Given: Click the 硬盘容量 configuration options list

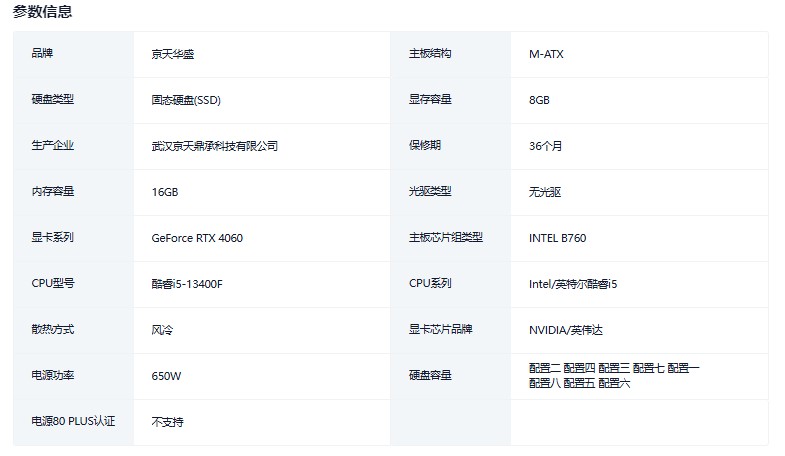Looking at the screenshot, I should click(614, 376).
